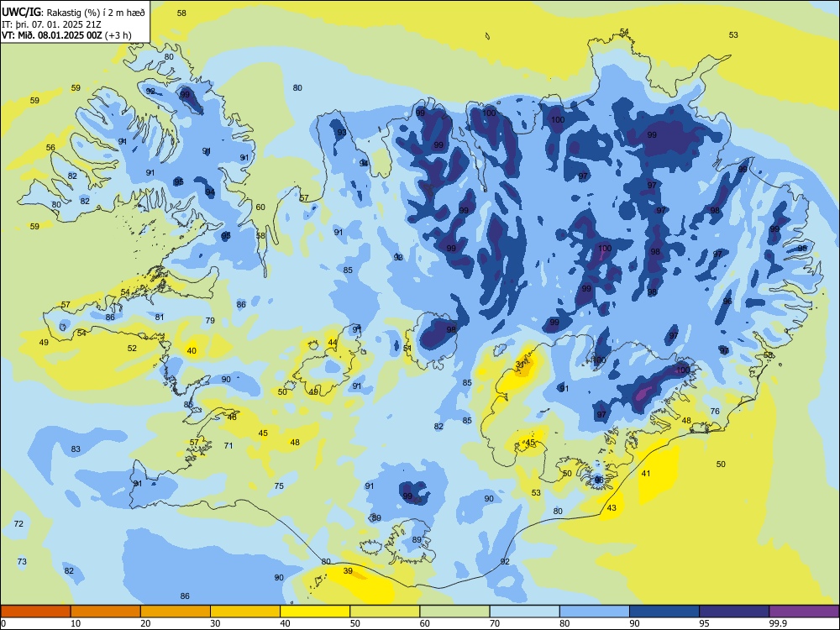Click the "31" humidity value on the orange patch
Viewport: 840px width, 630px height.
(520, 365)
